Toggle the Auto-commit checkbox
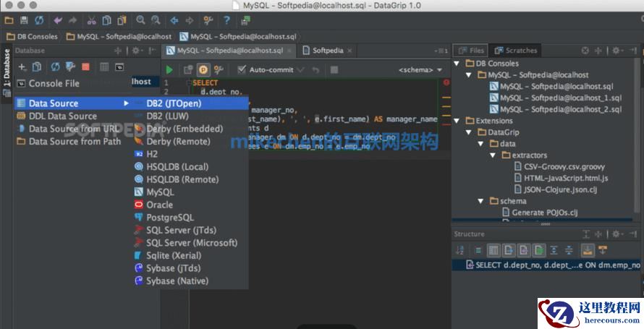Image resolution: width=644 pixels, height=329 pixels. point(242,69)
